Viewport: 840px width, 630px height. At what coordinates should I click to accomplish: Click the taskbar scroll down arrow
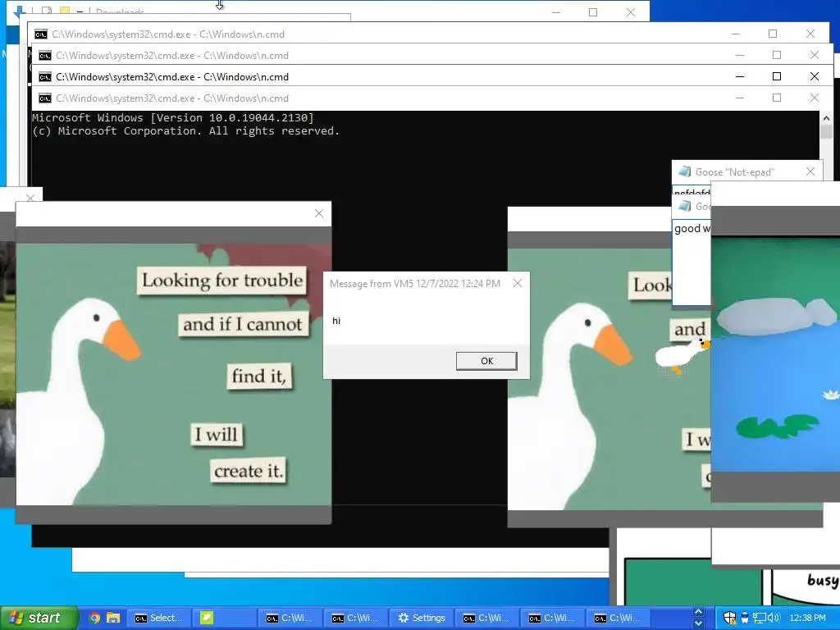pos(698,623)
